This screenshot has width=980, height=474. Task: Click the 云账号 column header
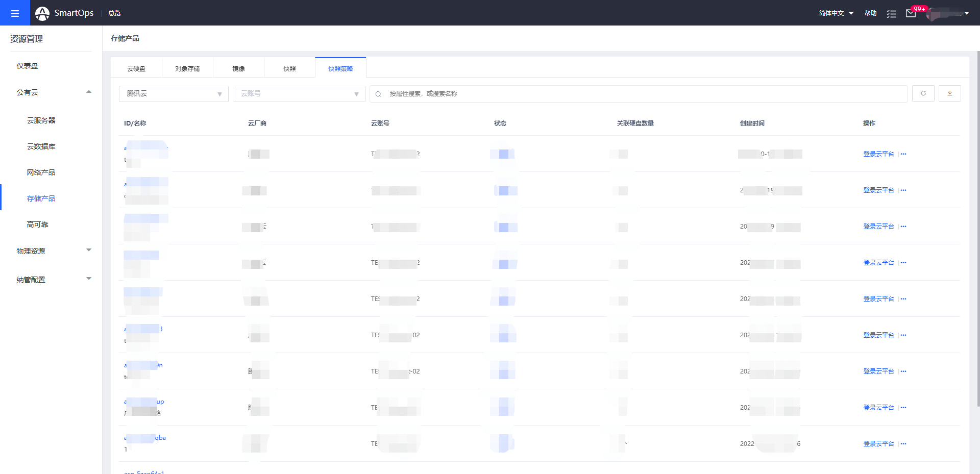380,123
